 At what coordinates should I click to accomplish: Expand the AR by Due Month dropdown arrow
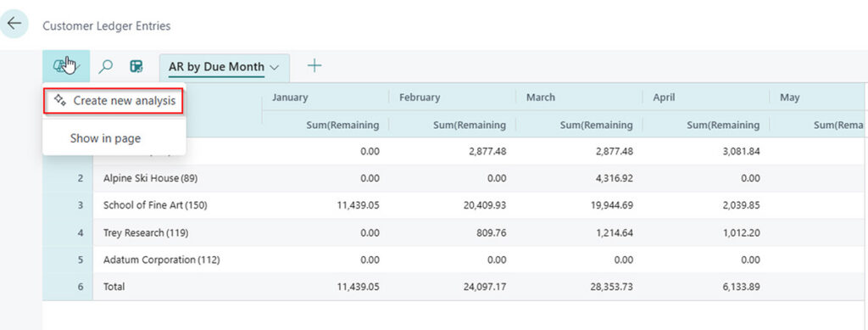274,67
